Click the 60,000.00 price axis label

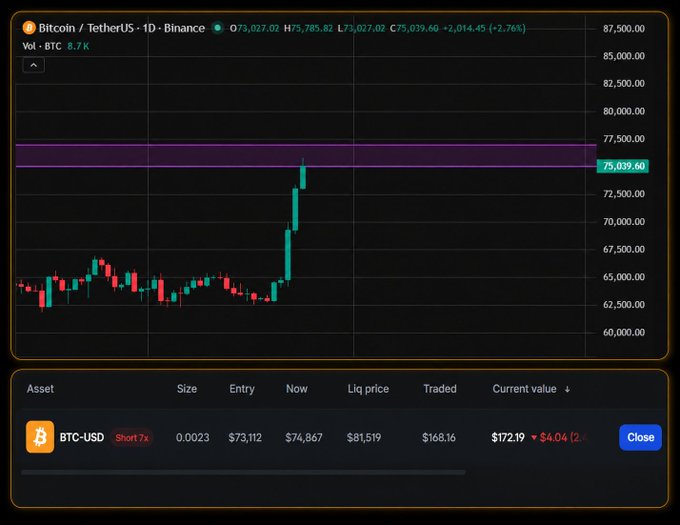(624, 333)
